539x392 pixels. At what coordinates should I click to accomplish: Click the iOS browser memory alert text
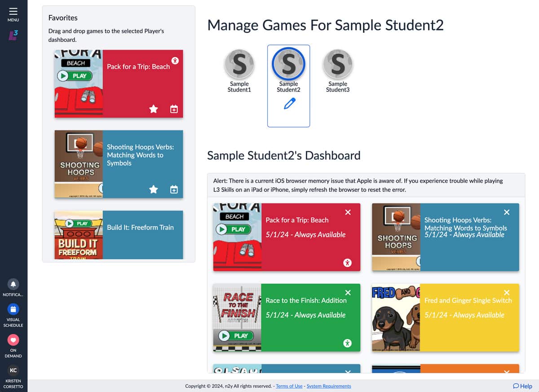click(358, 185)
